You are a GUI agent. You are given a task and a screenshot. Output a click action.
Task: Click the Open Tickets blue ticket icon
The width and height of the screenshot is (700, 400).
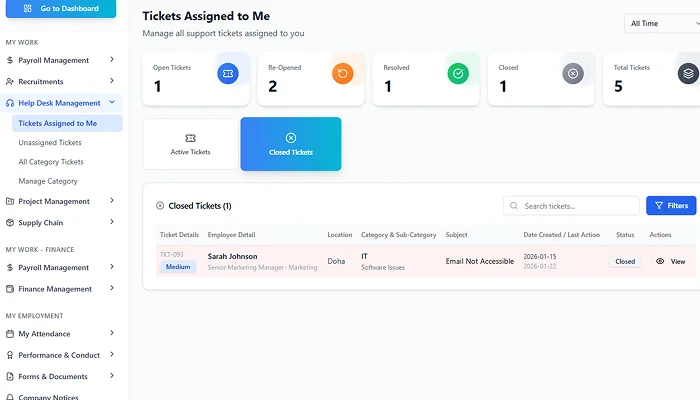[228, 73]
